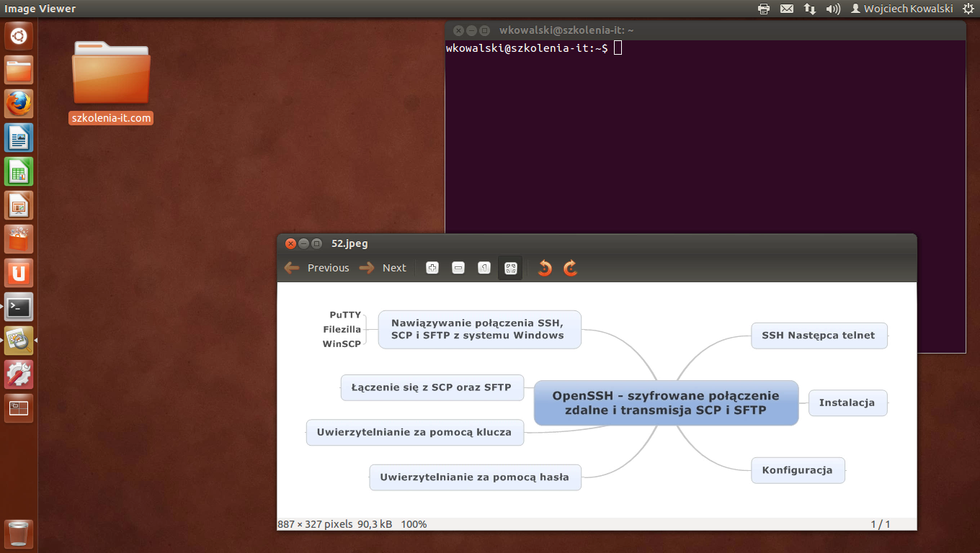
Task: Open Firefox from the launcher
Action: click(x=19, y=104)
